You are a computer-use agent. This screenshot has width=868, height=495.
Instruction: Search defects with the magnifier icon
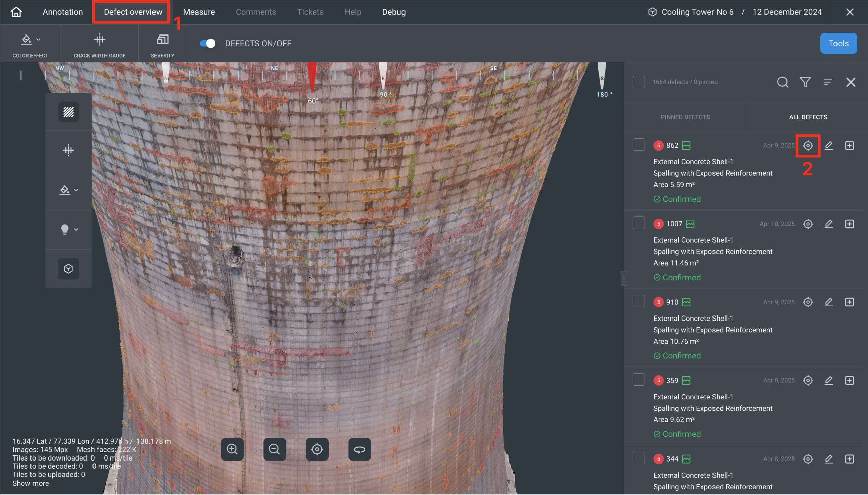782,82
